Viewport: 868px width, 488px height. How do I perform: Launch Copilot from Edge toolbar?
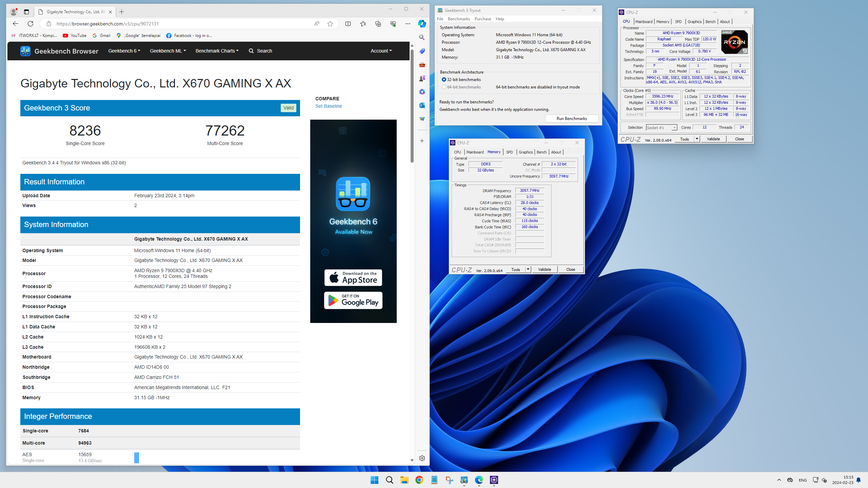(422, 24)
